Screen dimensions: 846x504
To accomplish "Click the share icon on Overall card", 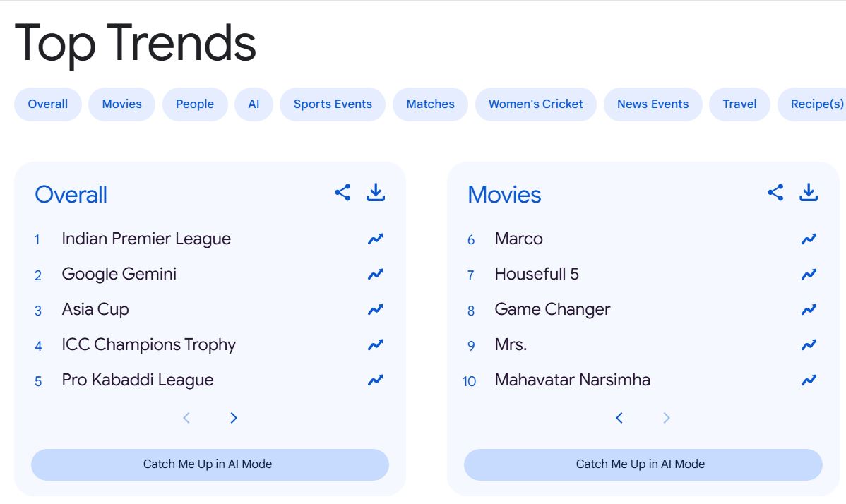I will [x=342, y=192].
